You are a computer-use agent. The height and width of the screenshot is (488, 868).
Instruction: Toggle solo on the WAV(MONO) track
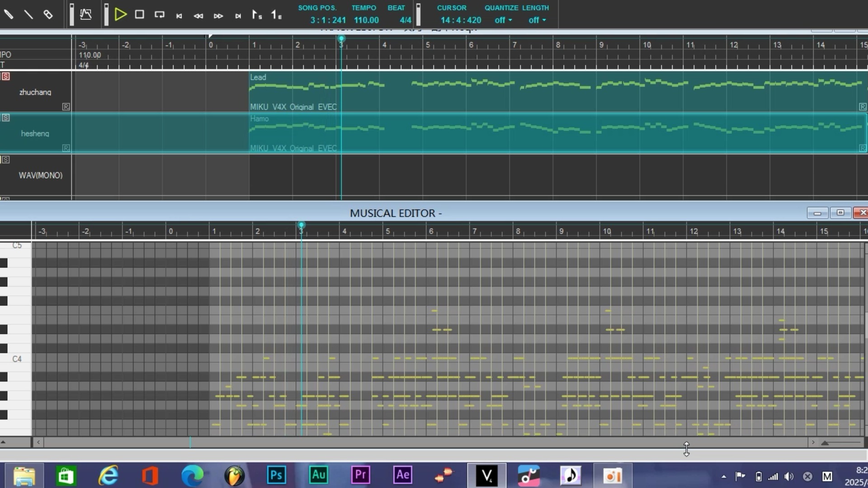tap(5, 159)
